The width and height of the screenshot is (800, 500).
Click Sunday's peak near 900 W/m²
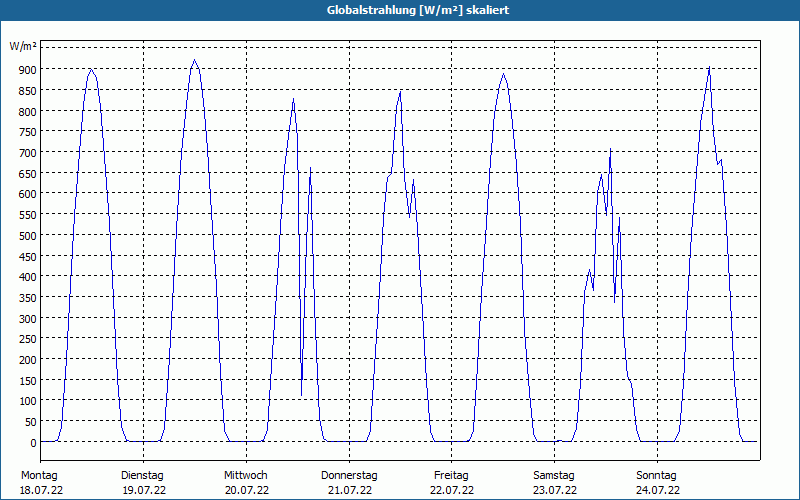[709, 67]
